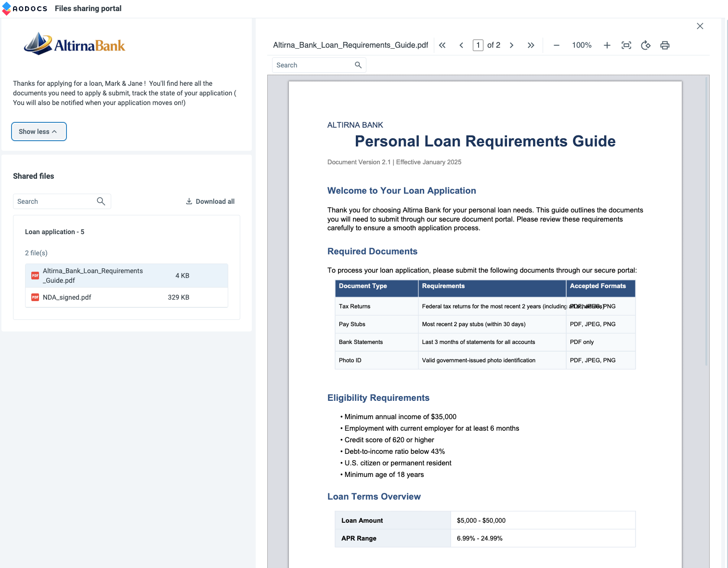
Task: Click the 2 file(s) count
Action: (36, 253)
